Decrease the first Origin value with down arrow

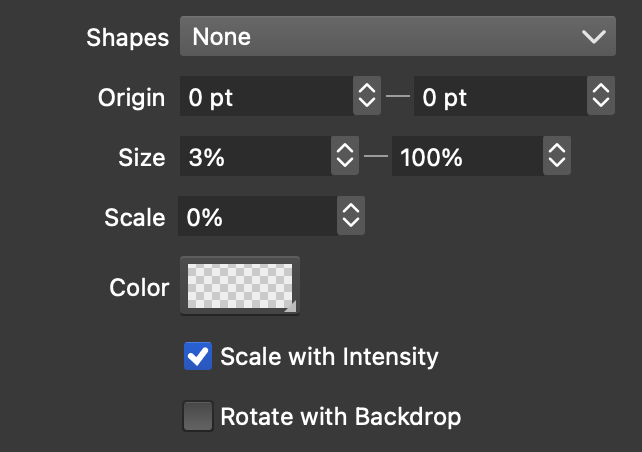[367, 104]
